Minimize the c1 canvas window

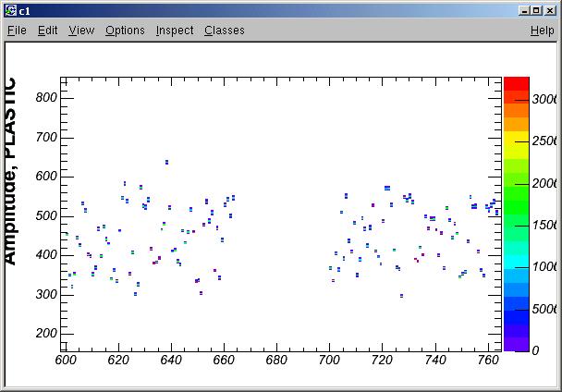524,11
